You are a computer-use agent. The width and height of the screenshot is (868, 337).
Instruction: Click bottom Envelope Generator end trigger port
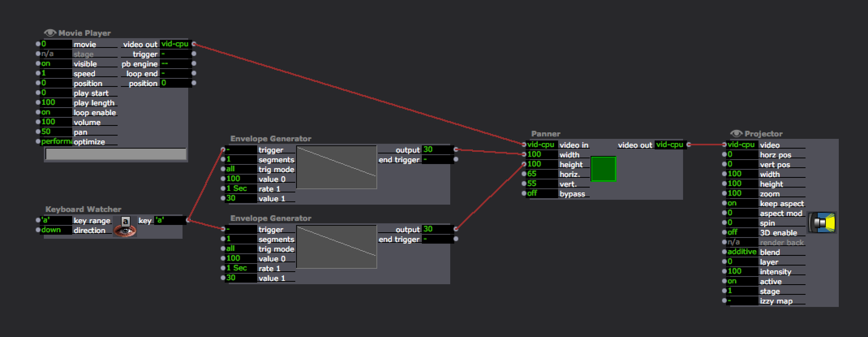click(x=456, y=239)
